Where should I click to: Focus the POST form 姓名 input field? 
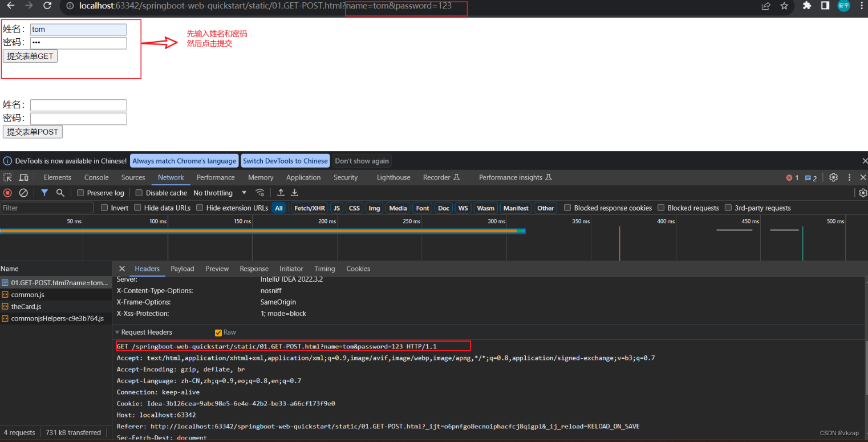pos(78,106)
